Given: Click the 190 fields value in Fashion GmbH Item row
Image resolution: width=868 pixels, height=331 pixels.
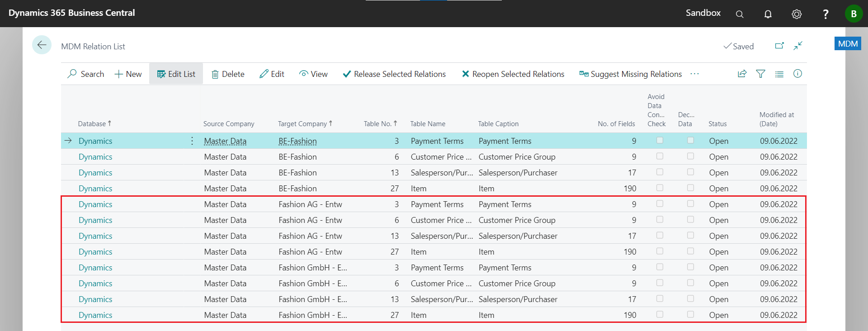Looking at the screenshot, I should 630,315.
